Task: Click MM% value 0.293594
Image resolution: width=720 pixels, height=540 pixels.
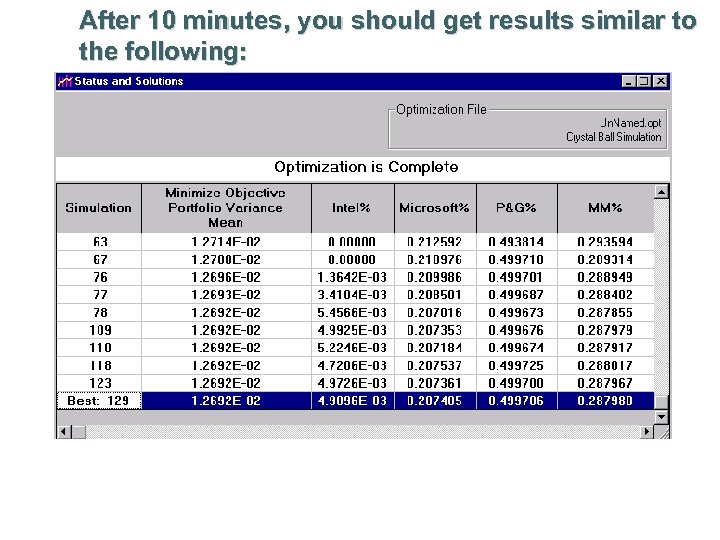Action: (x=605, y=242)
